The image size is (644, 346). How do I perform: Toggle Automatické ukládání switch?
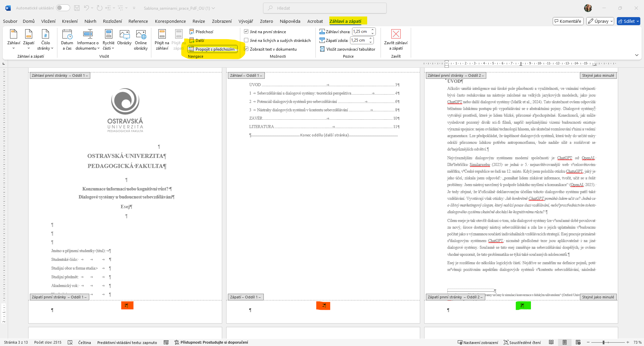[x=63, y=8]
